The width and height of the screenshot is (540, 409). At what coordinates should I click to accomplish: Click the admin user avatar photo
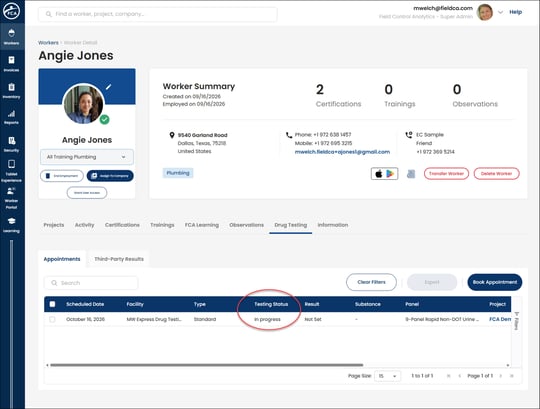tap(485, 12)
